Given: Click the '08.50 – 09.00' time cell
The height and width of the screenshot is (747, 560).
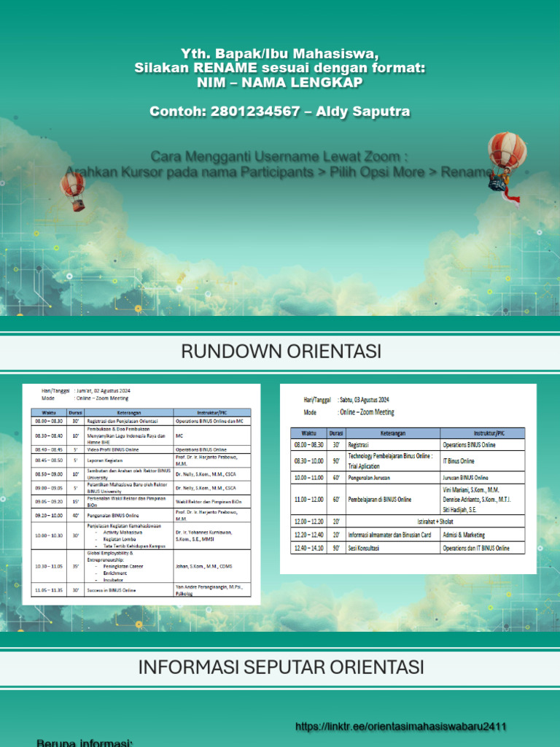Looking at the screenshot, I should click(x=49, y=474).
